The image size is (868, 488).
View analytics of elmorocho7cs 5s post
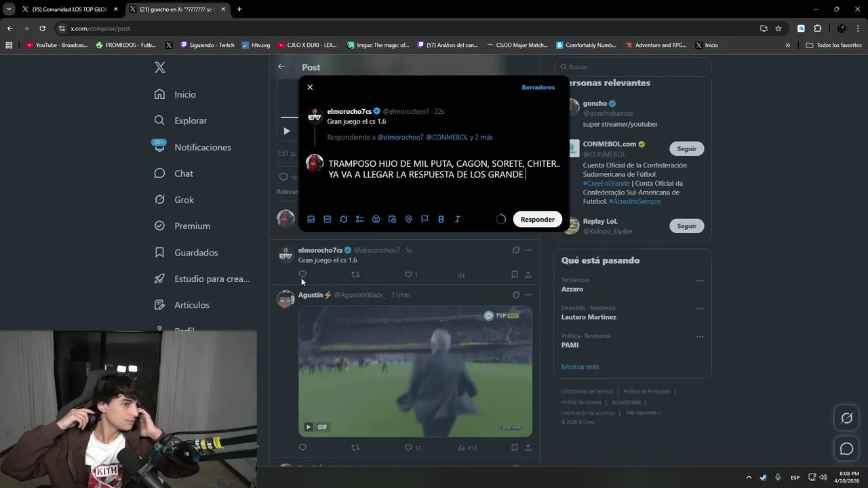pyautogui.click(x=461, y=274)
